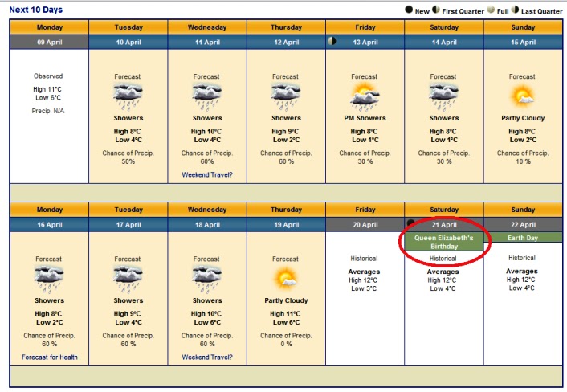Image resolution: width=567 pixels, height=392 pixels.
Task: Click Low 3°C under 20 April
Action: click(364, 288)
